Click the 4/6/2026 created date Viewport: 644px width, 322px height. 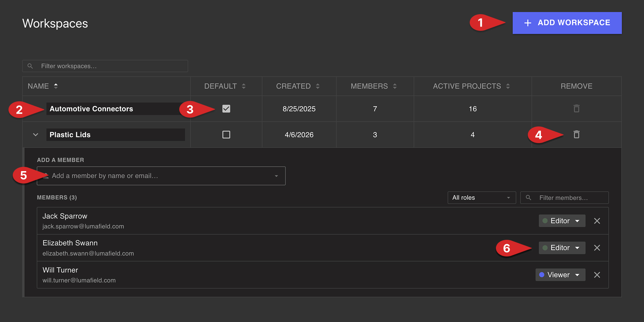pos(299,135)
